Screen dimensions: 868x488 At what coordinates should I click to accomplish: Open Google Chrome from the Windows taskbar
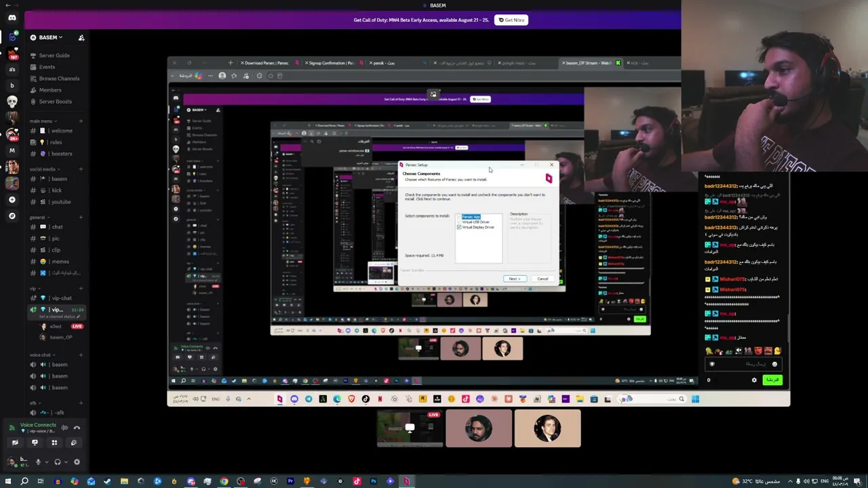pos(224,481)
